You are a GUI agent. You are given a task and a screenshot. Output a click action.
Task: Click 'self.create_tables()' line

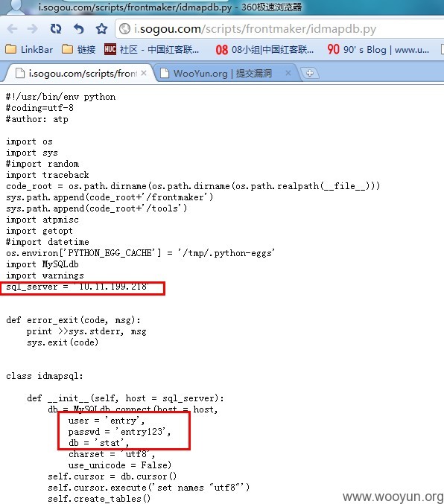[99, 499]
